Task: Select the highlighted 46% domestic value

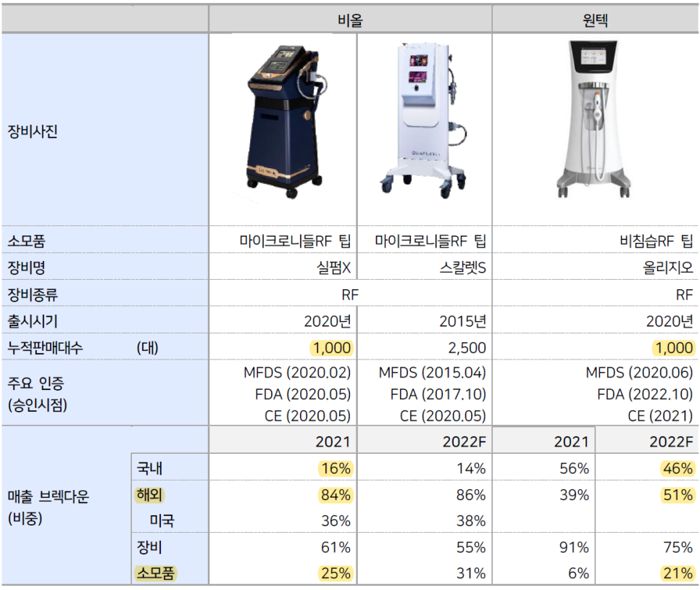Action: coord(678,468)
